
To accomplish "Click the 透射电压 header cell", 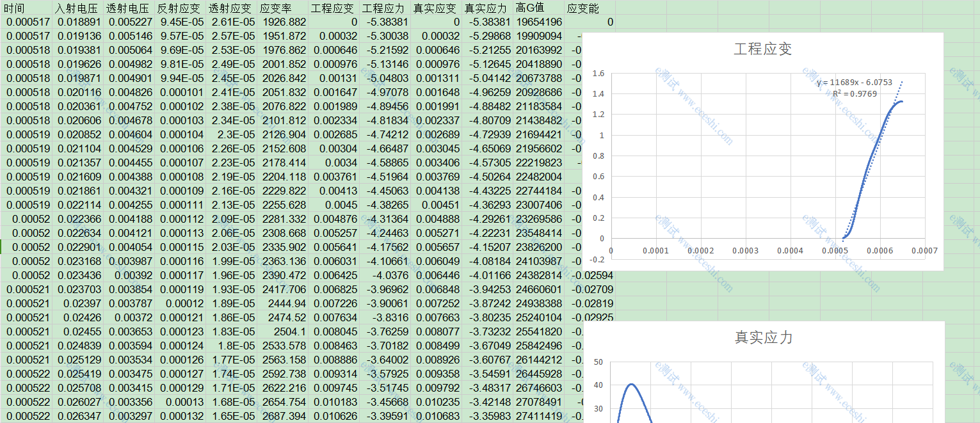I will click(129, 8).
